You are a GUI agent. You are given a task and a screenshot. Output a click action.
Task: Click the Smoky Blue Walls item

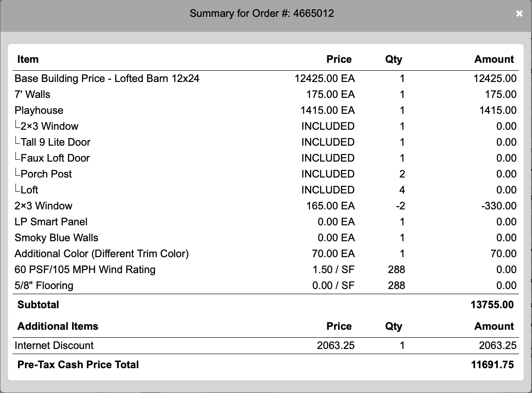click(x=56, y=238)
